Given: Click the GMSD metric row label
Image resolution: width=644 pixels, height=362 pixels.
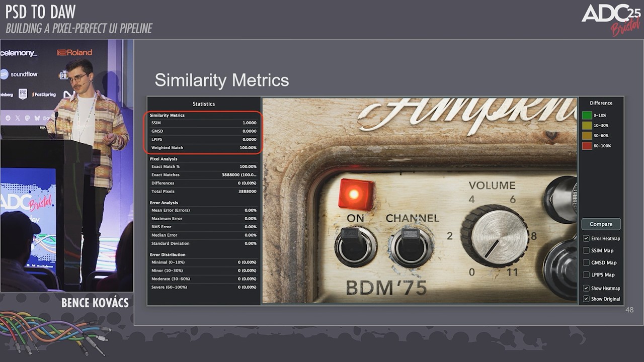Looking at the screenshot, I should coord(157,131).
